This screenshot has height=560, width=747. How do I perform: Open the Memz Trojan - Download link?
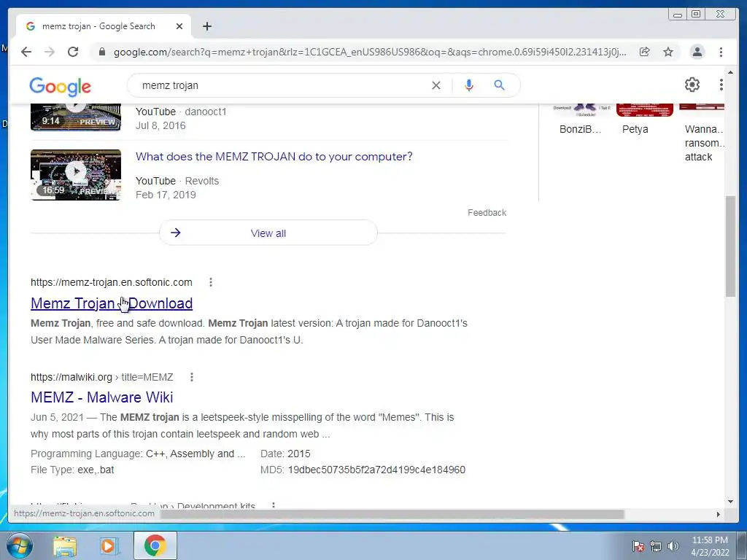(112, 303)
